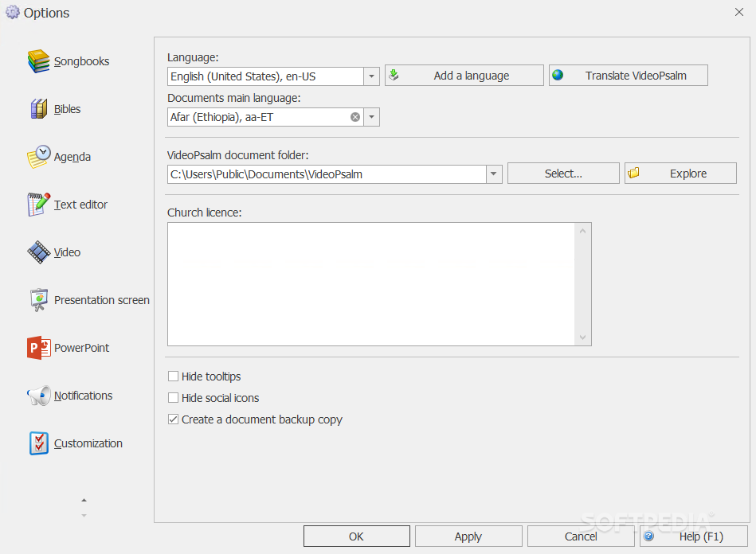Enable the Hide tooltips checkbox
Viewport: 756px width, 554px height.
click(x=173, y=376)
